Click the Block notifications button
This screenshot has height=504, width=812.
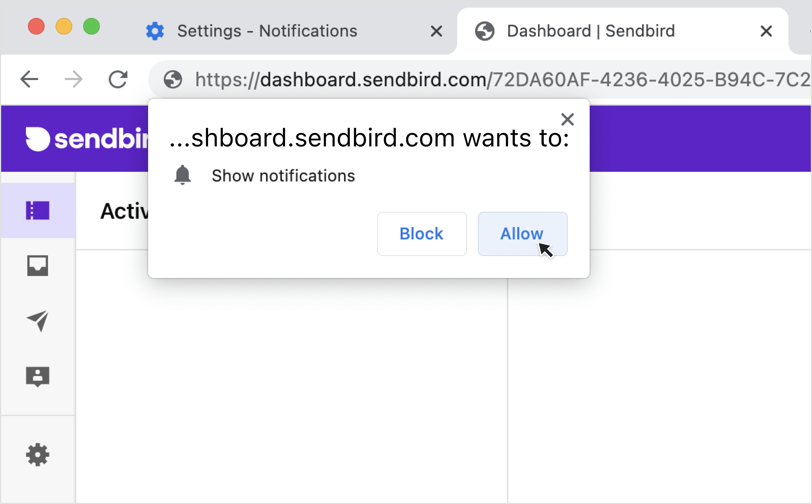(x=422, y=234)
